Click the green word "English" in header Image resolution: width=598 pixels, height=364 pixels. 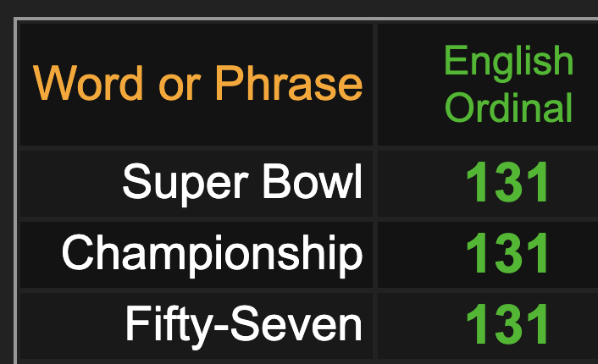(509, 62)
